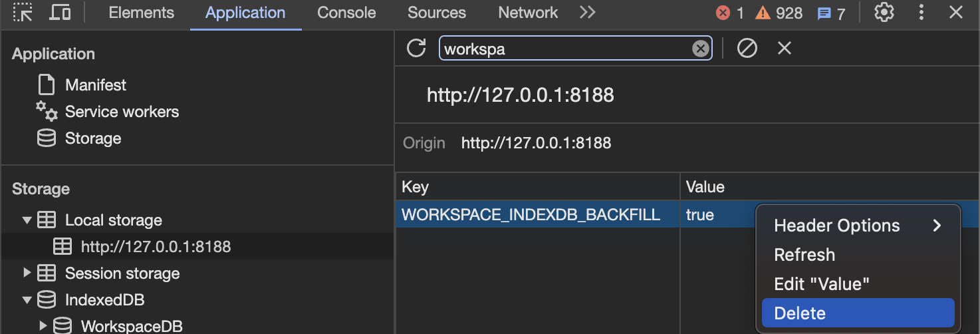The width and height of the screenshot is (980, 334).
Task: Click the workspa filter input field
Action: 565,49
